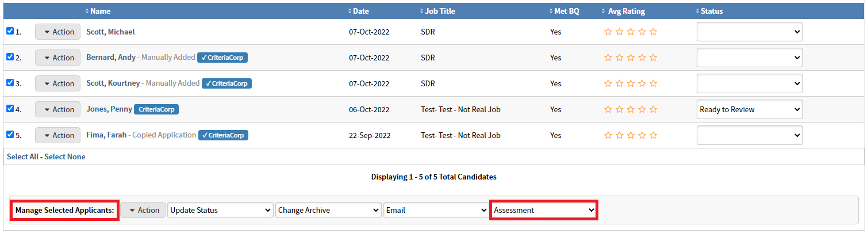Image resolution: width=868 pixels, height=233 pixels.
Task: Sort candidates by Name column header
Action: [x=100, y=11]
